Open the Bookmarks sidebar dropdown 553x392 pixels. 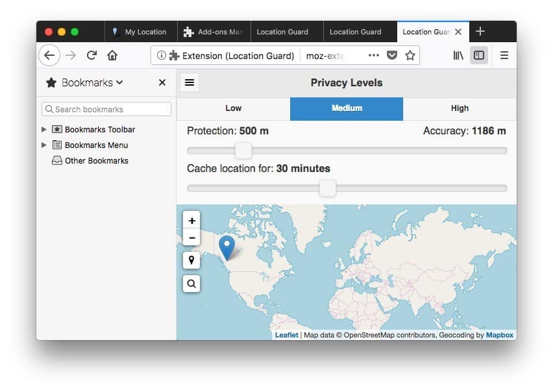[84, 82]
